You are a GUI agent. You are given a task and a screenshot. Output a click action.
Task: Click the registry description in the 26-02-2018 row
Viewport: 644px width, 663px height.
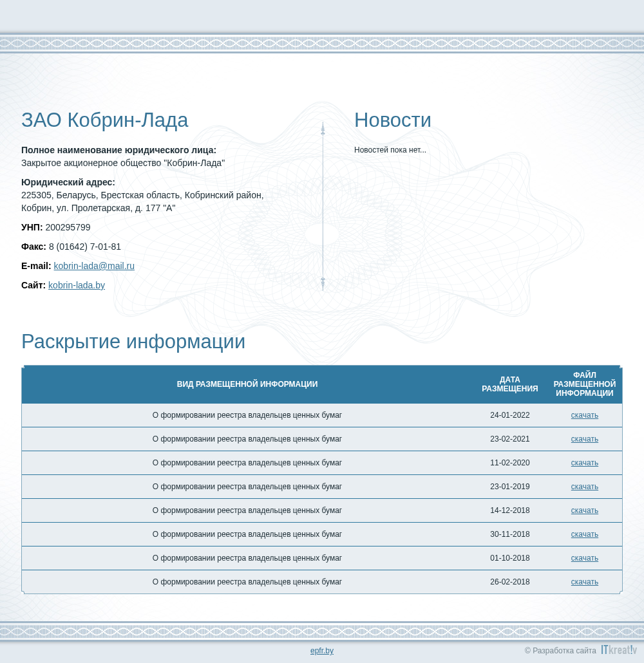(247, 582)
